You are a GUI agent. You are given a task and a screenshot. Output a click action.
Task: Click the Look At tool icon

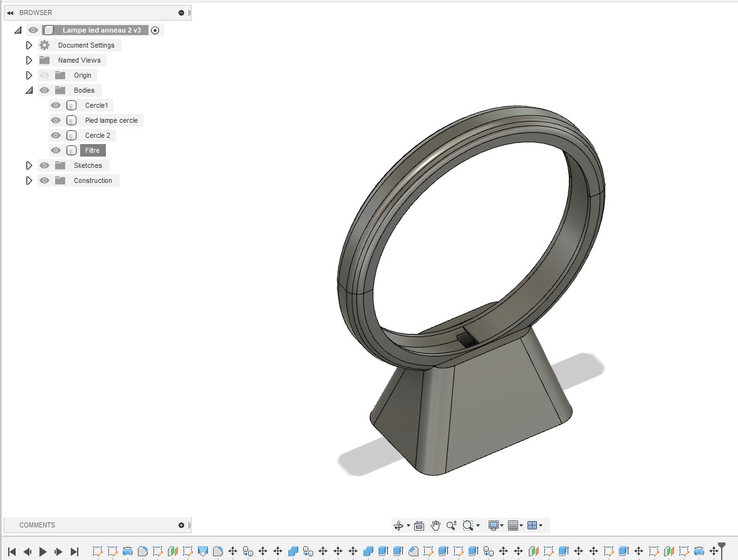click(x=419, y=526)
